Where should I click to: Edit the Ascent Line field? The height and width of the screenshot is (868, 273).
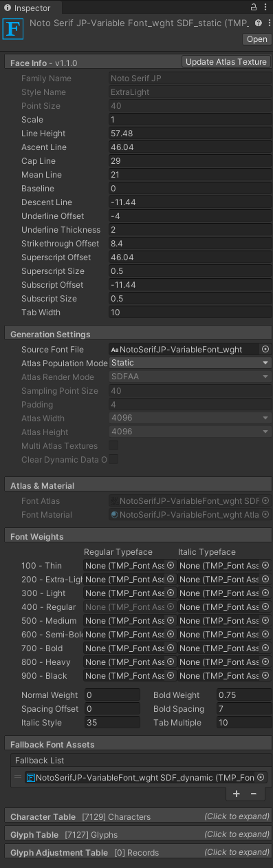point(190,147)
